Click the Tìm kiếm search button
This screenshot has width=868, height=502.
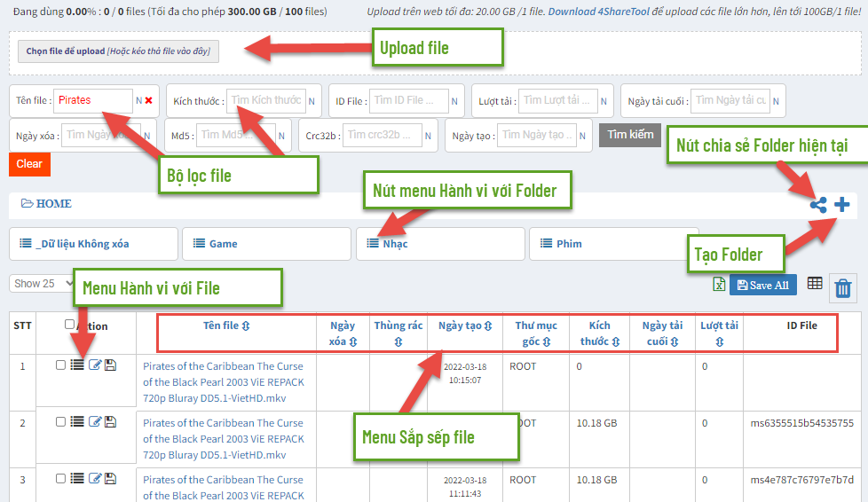(630, 135)
